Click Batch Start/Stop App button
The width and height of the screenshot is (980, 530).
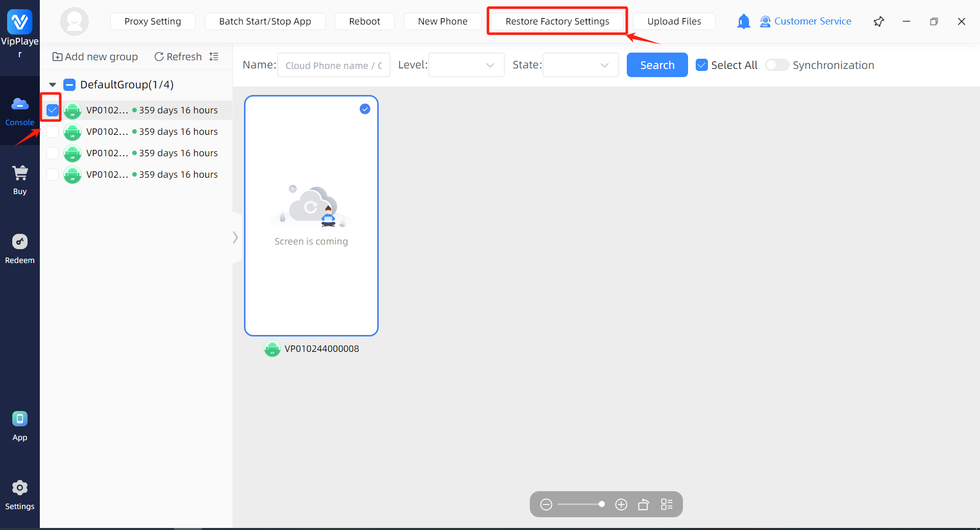coord(265,21)
